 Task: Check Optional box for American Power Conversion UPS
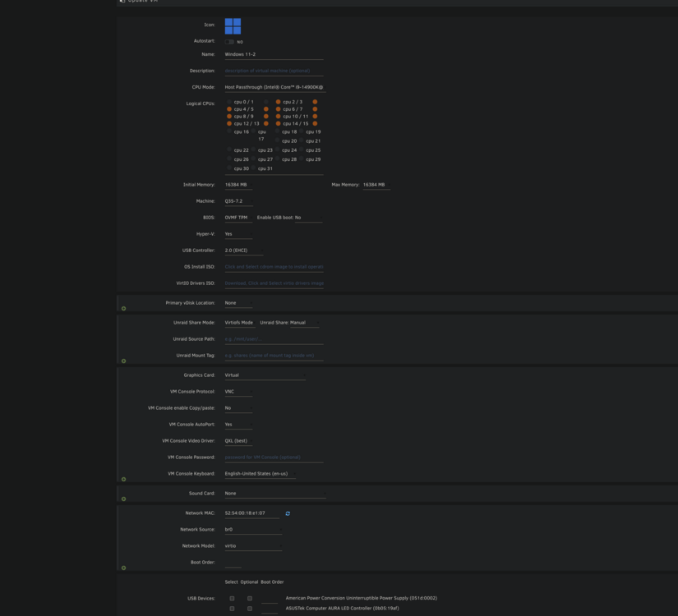250,599
